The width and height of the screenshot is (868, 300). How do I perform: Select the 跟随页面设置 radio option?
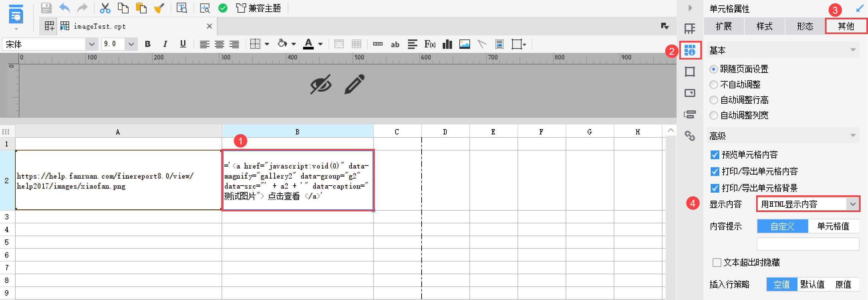tap(713, 69)
